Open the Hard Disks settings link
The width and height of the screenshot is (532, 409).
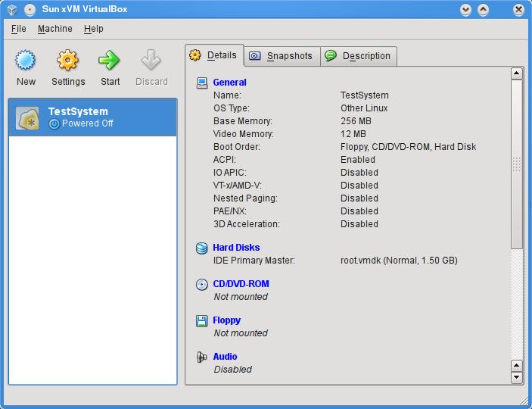coord(236,248)
